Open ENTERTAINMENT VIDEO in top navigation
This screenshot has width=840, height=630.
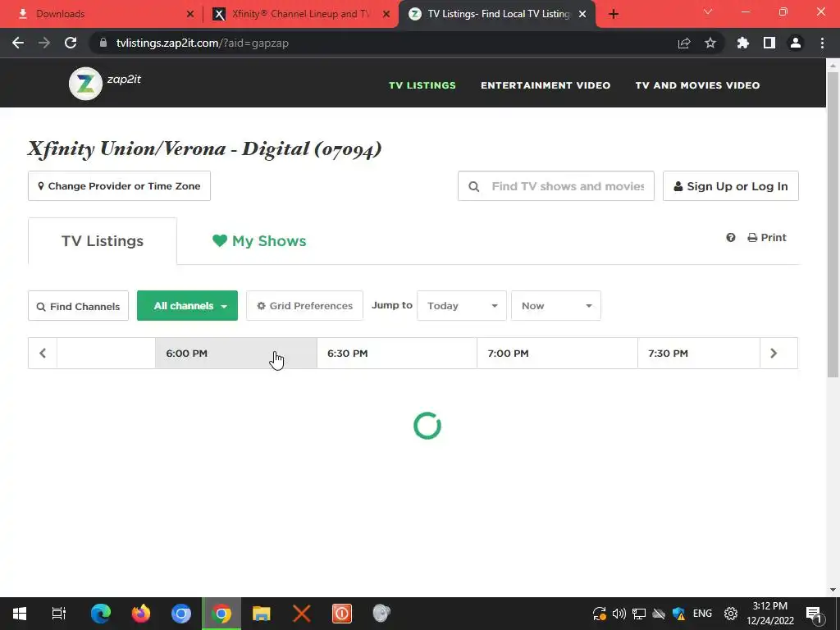pyautogui.click(x=546, y=85)
